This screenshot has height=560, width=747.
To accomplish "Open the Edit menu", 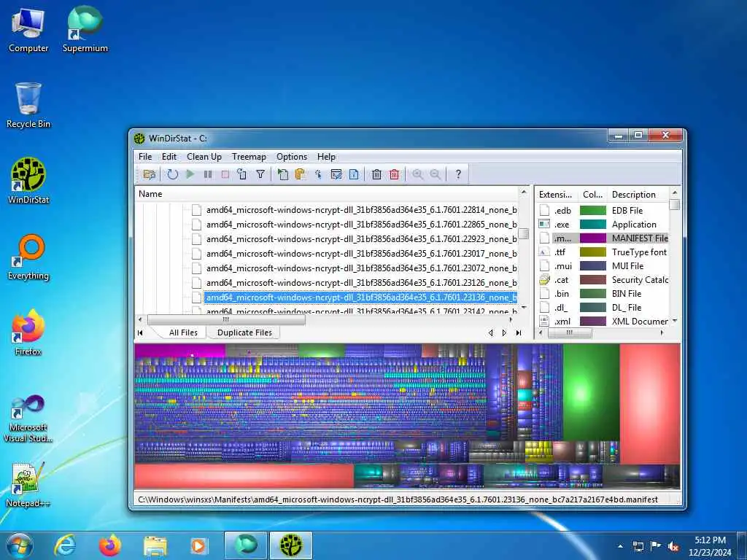I will (x=169, y=157).
